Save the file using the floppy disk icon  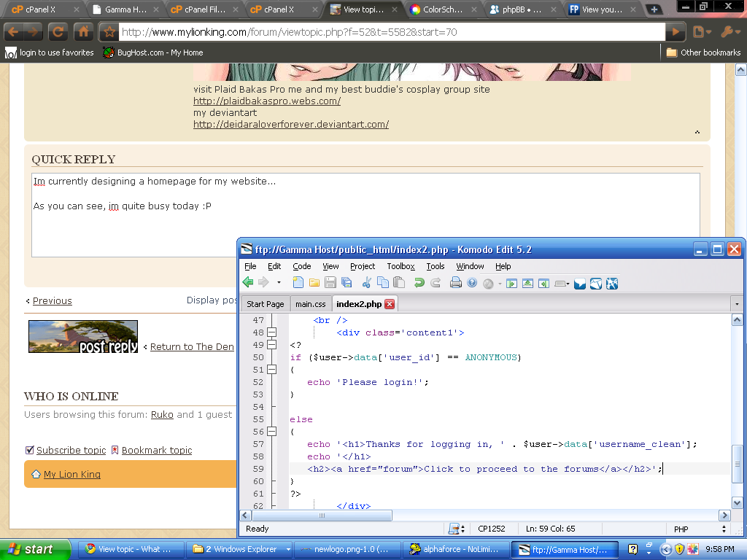(330, 283)
